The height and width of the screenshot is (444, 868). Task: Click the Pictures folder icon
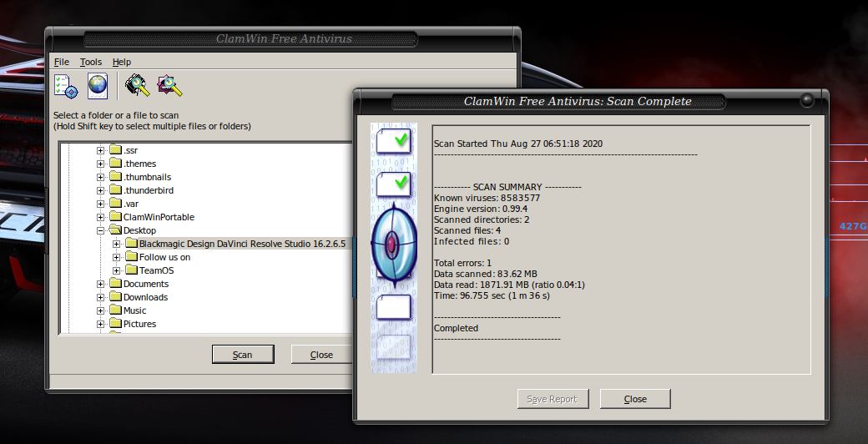[x=115, y=323]
